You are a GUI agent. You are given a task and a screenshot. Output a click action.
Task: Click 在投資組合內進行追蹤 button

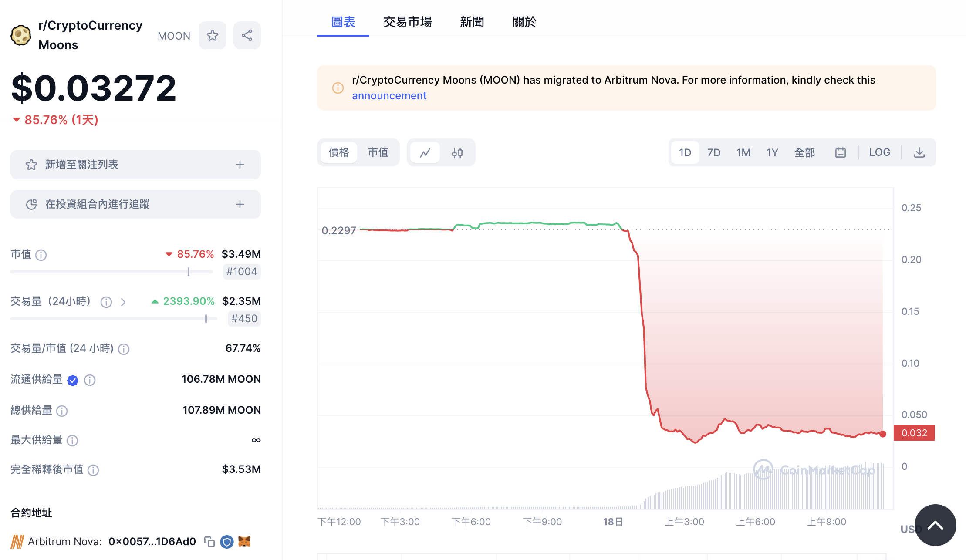[x=135, y=204]
